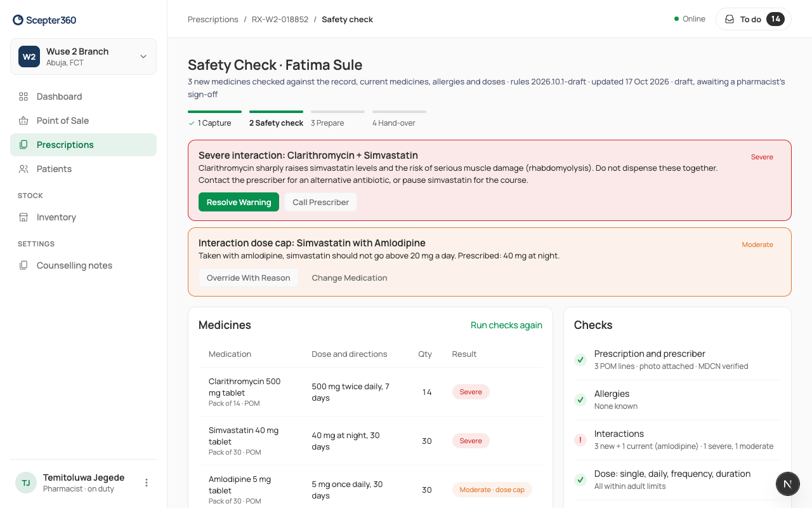
Task: Open the user options kebab menu
Action: [x=147, y=483]
